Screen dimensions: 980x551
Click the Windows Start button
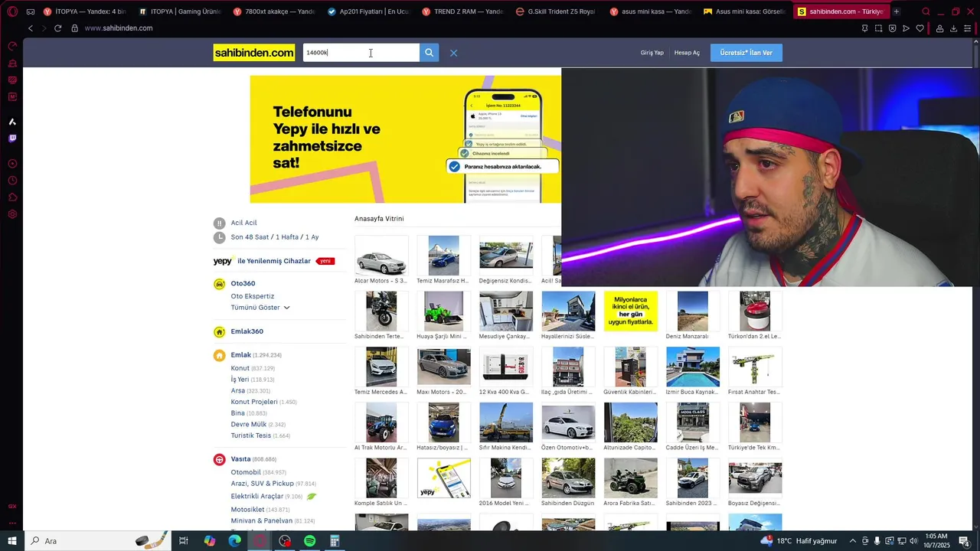tap(12, 541)
